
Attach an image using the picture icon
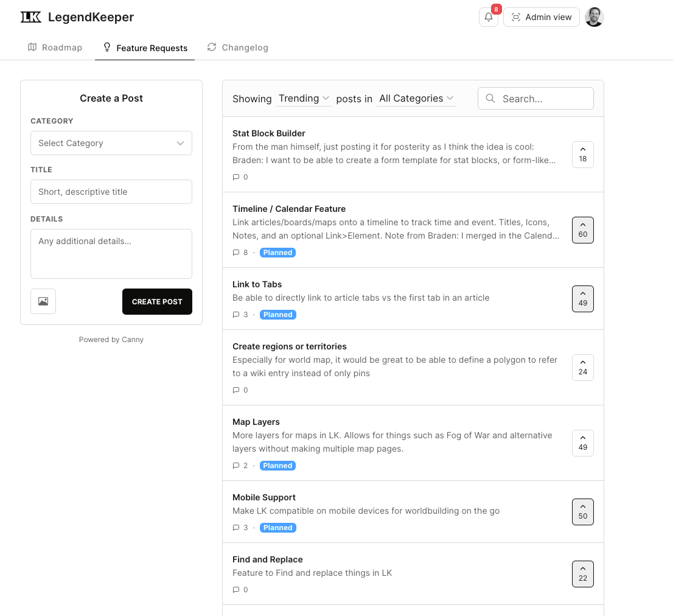coord(43,301)
